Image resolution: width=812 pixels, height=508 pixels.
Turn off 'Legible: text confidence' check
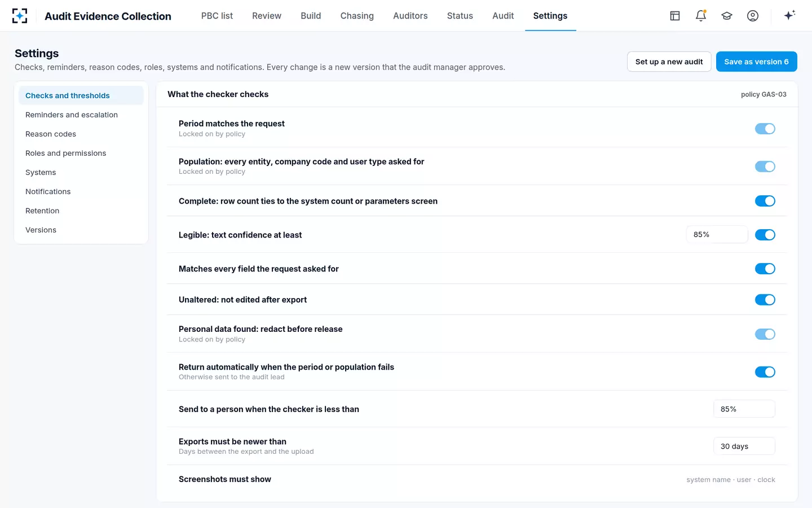click(x=765, y=235)
